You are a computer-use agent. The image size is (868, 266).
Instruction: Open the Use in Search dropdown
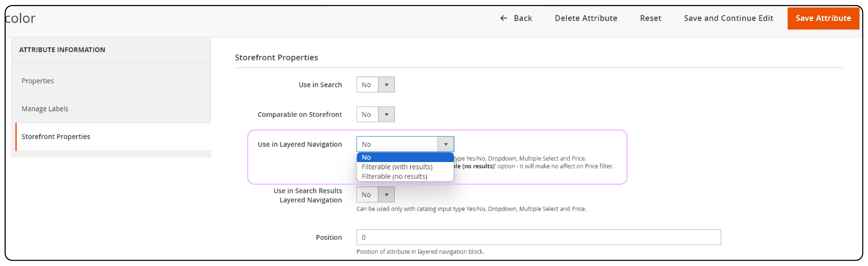click(x=375, y=85)
